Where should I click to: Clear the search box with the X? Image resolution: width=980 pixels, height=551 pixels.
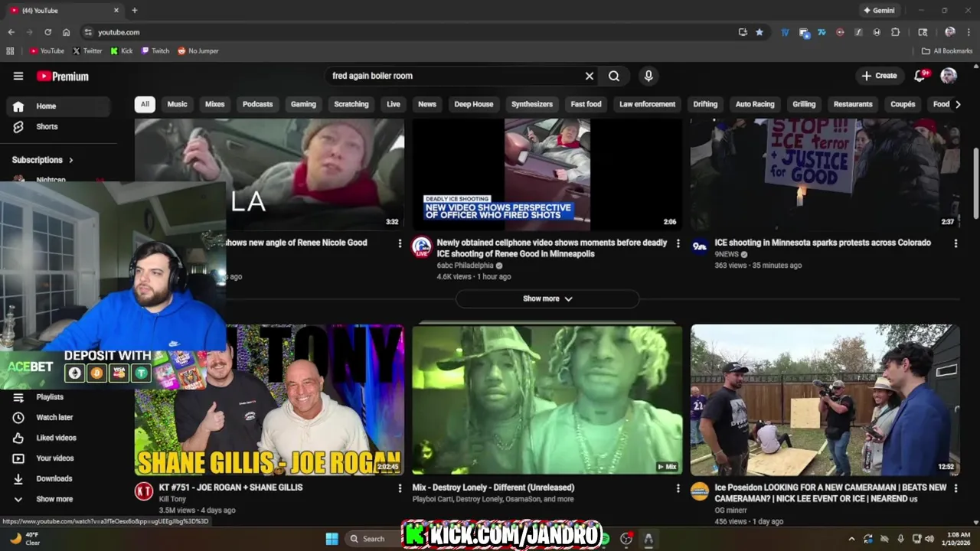pyautogui.click(x=590, y=76)
